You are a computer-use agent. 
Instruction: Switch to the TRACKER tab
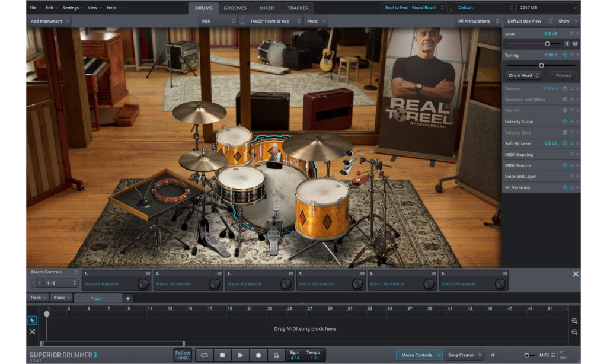pyautogui.click(x=298, y=8)
